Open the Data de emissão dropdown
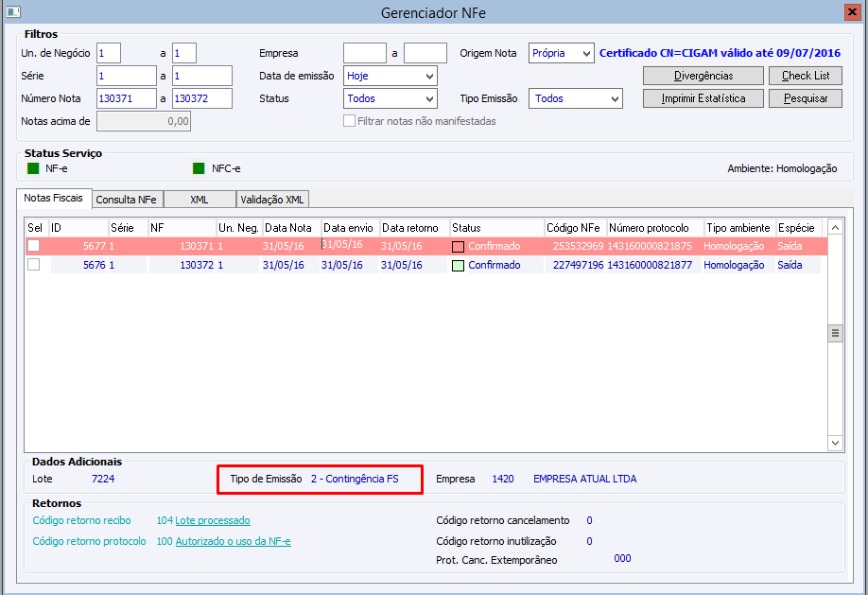The width and height of the screenshot is (868, 595). click(x=391, y=76)
